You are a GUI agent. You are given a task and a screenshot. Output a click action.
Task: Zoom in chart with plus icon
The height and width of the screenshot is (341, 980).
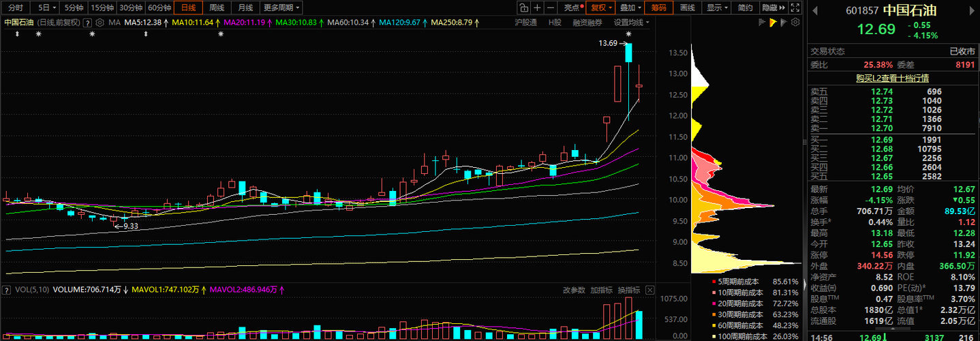tap(537, 8)
